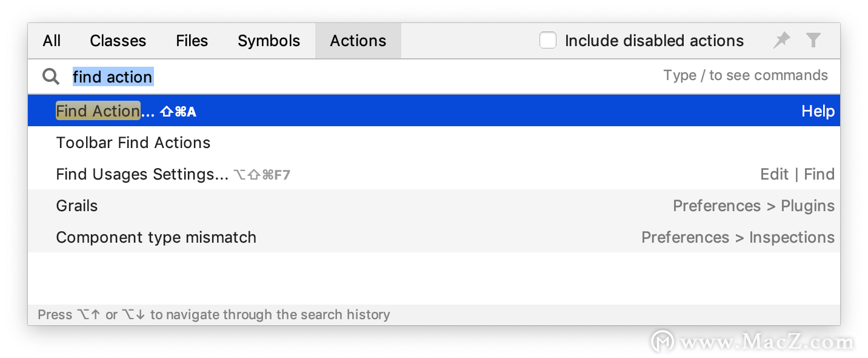Click the Preferences > Inspections label
The height and width of the screenshot is (358, 868).
pos(738,237)
